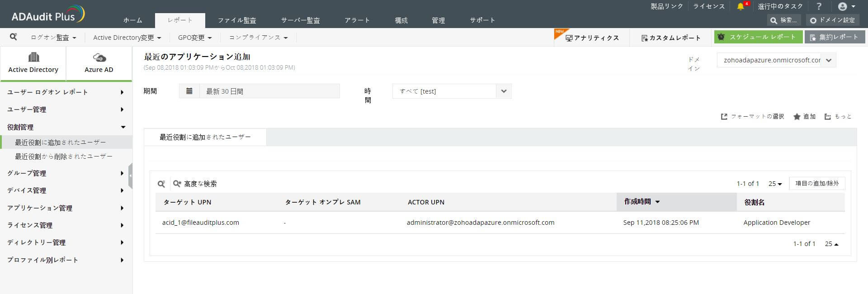Expand グループ管理 section
868x294 pixels.
66,173
